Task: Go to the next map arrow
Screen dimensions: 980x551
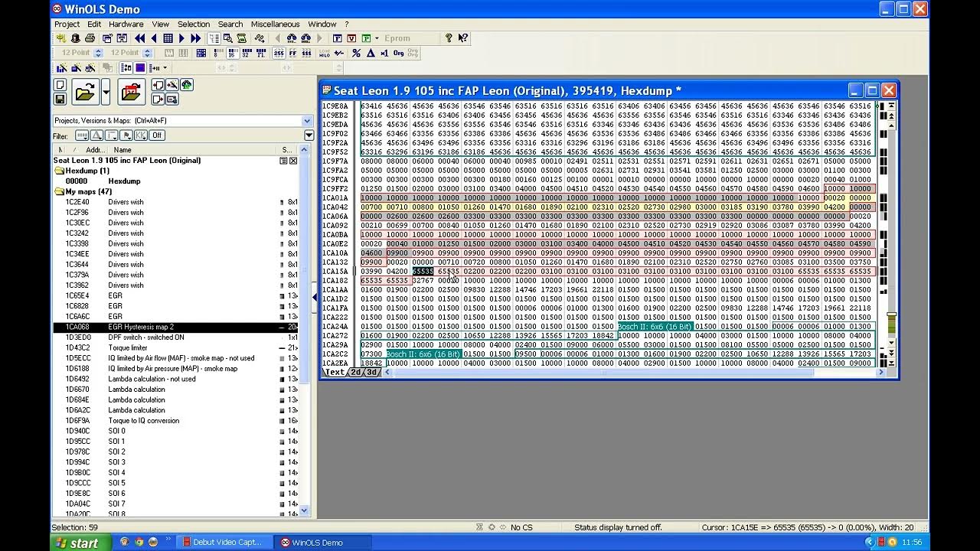Action: pyautogui.click(x=181, y=38)
